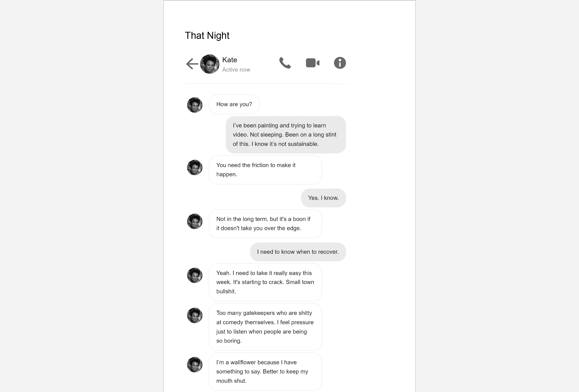Open conversation info icon

click(x=340, y=63)
